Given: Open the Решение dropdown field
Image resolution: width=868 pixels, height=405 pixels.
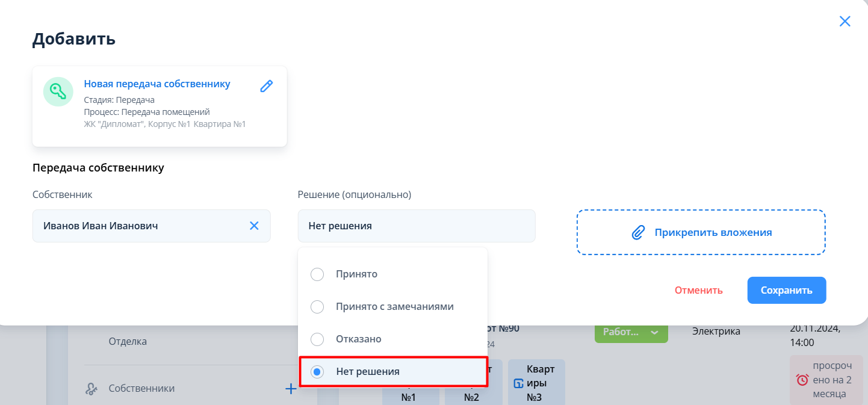Looking at the screenshot, I should (416, 226).
